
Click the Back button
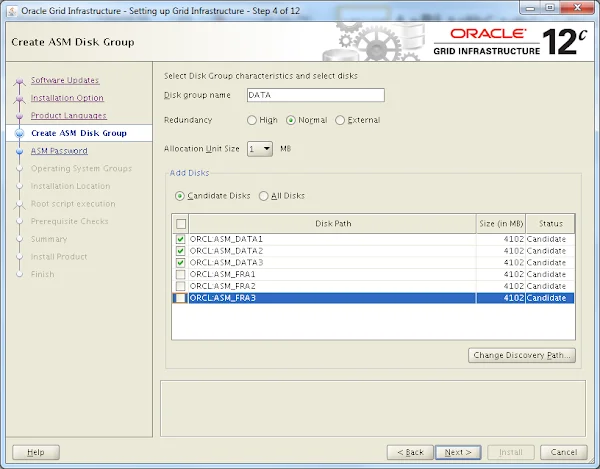tap(410, 452)
